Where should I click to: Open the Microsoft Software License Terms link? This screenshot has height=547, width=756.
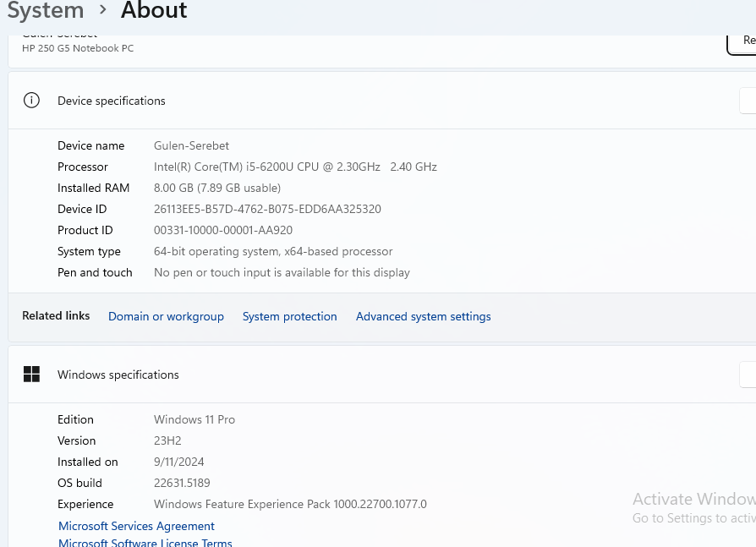point(145,542)
